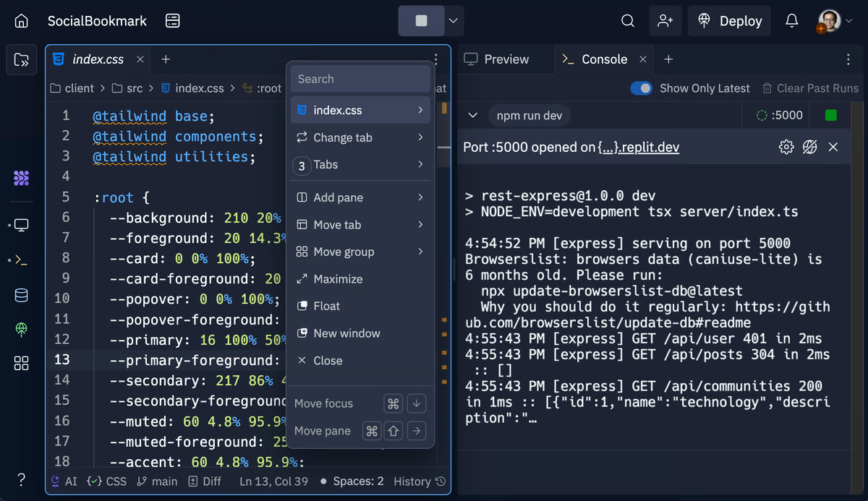Click the :root breadcrumb symbol
Screen dimensions: 868x501
click(x=261, y=88)
